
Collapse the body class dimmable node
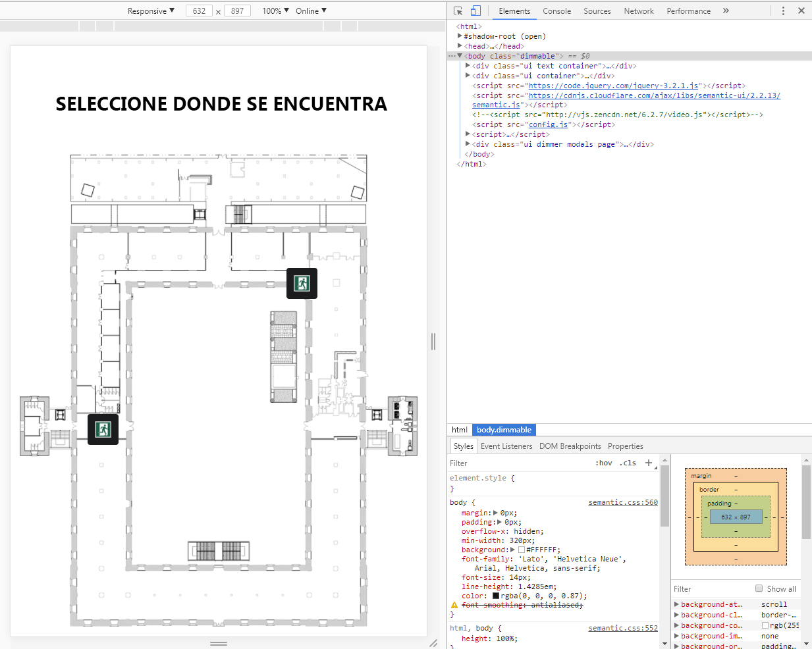click(460, 56)
